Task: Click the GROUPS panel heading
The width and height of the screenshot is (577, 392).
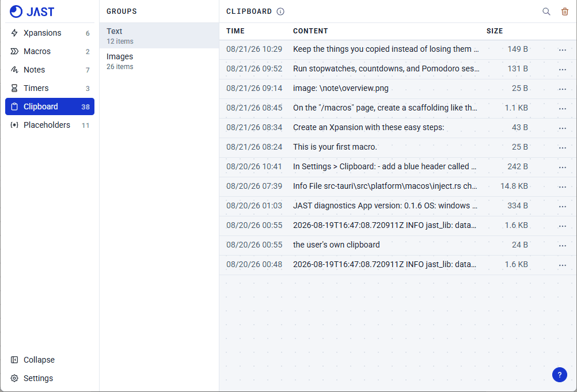Action: pos(122,12)
